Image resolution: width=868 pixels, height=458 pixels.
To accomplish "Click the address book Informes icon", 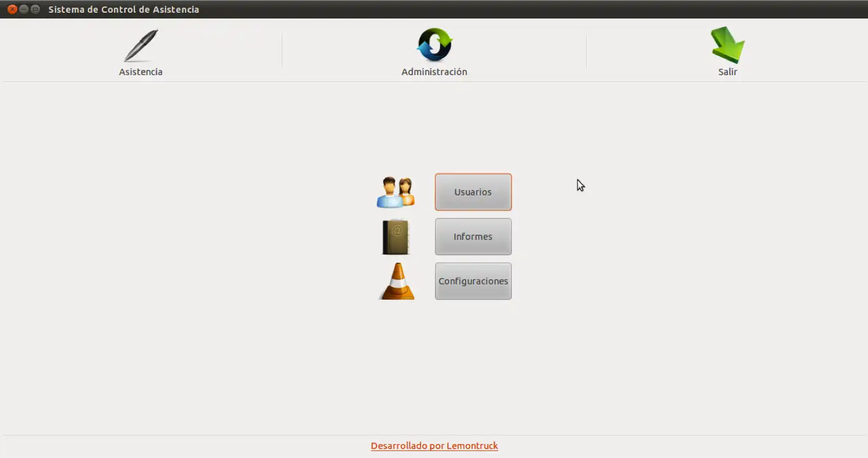I will [x=396, y=237].
